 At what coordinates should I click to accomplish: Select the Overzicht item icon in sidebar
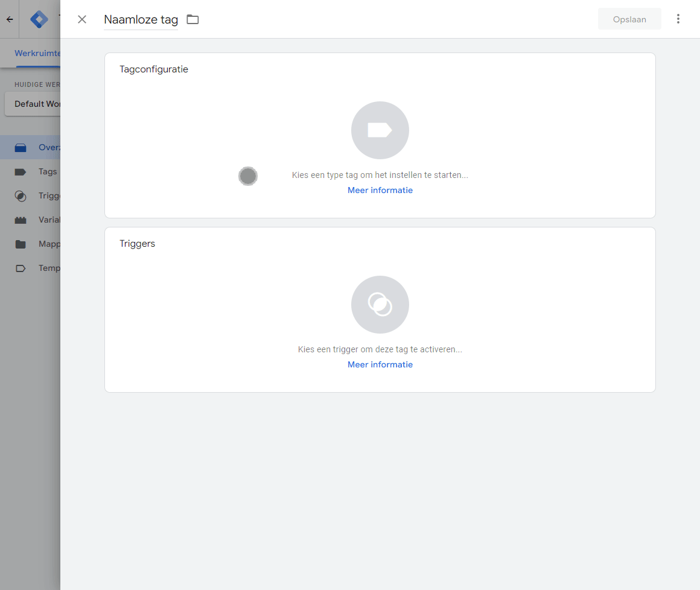click(x=21, y=148)
